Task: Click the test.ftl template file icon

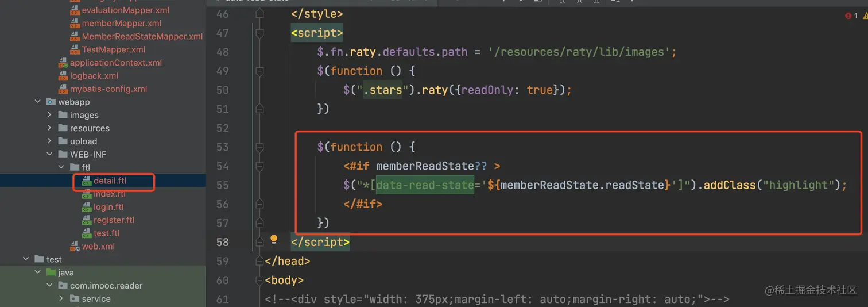Action: pyautogui.click(x=86, y=233)
